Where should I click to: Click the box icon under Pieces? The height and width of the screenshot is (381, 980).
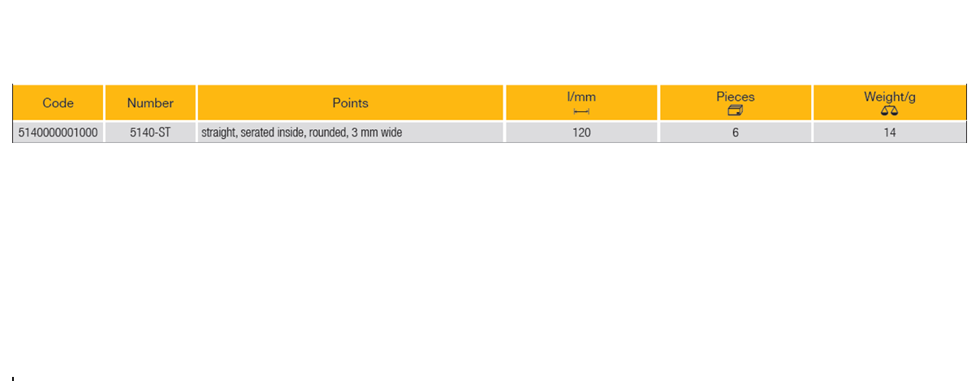click(x=735, y=110)
